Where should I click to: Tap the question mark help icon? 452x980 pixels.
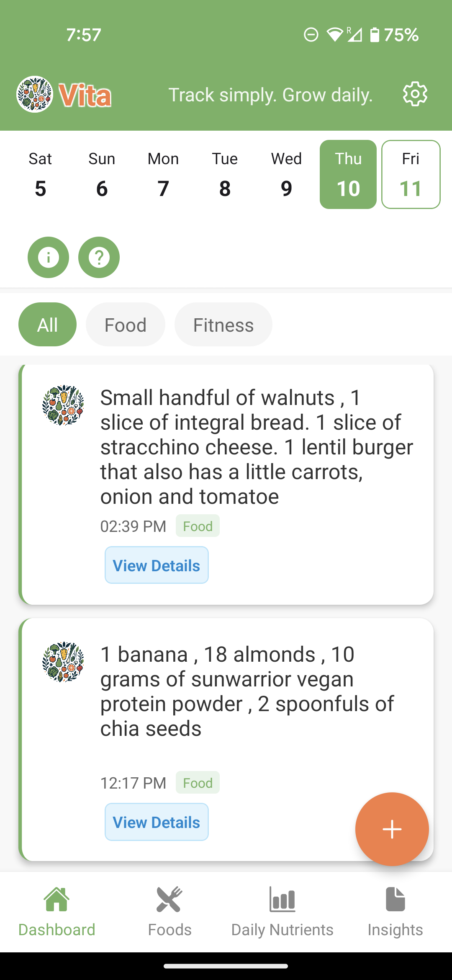(99, 257)
